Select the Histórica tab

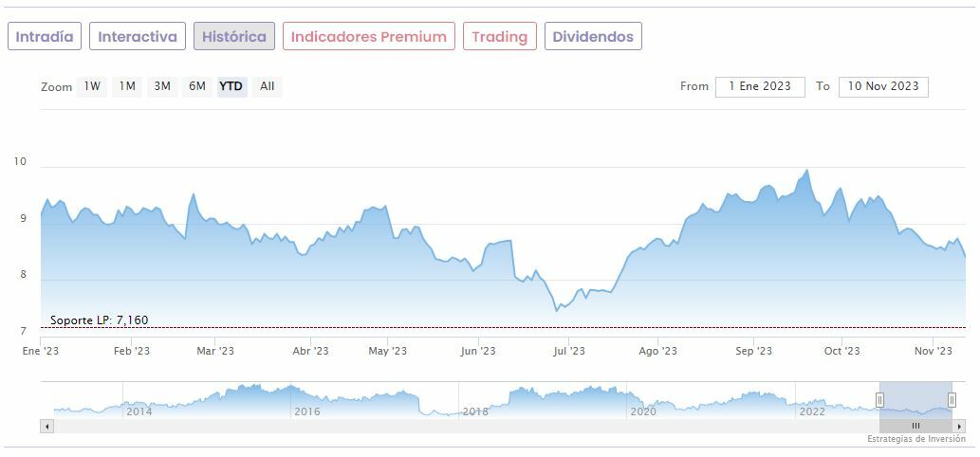click(234, 37)
